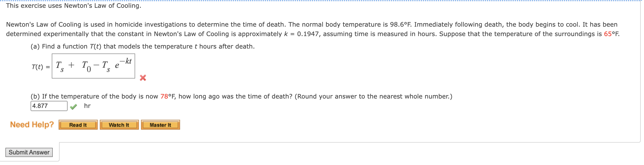Click the Need Help? label
Image resolution: width=644 pixels, height=165 pixels.
click(x=32, y=124)
